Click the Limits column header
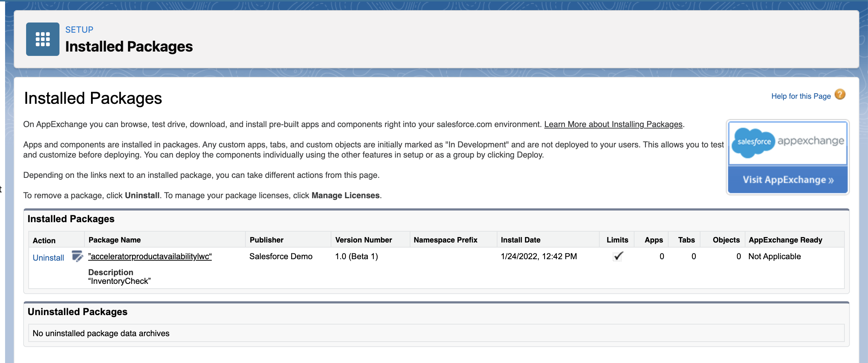The image size is (868, 363). pos(617,240)
